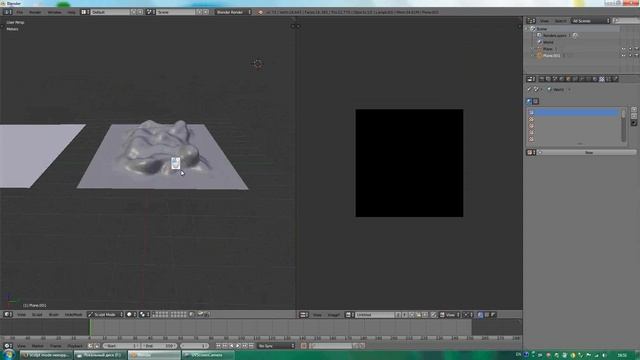Play animation forward

238,346
